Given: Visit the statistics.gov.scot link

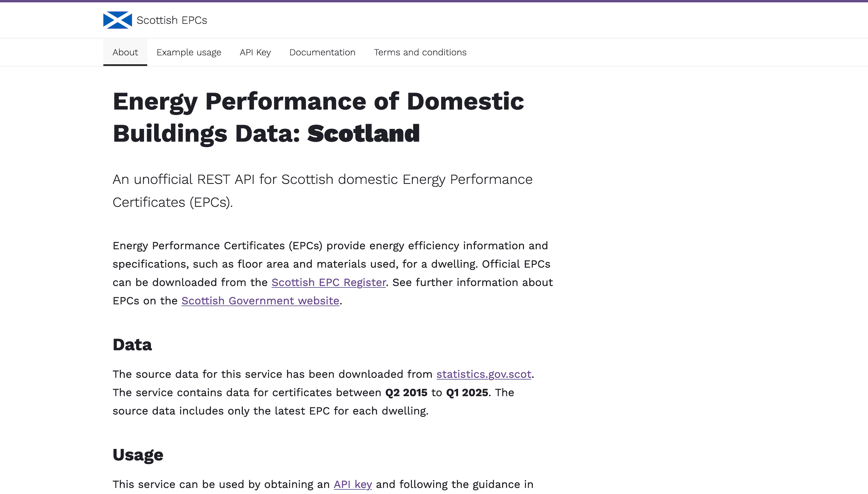Looking at the screenshot, I should coord(484,374).
